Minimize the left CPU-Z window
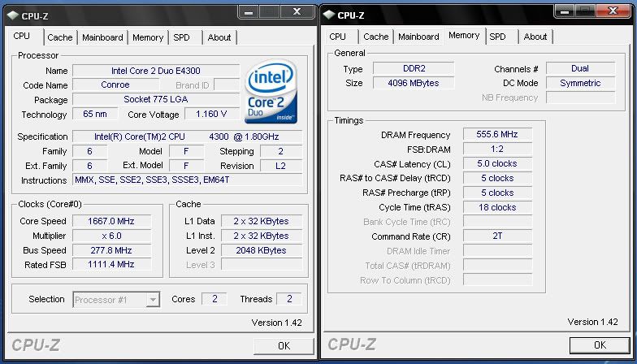The height and width of the screenshot is (364, 637). tap(249, 12)
